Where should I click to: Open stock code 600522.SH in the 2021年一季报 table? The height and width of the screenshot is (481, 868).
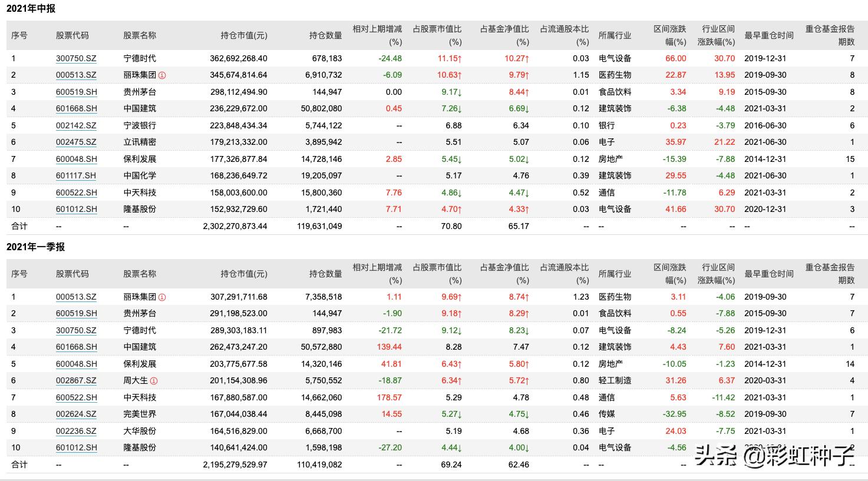pyautogui.click(x=77, y=397)
